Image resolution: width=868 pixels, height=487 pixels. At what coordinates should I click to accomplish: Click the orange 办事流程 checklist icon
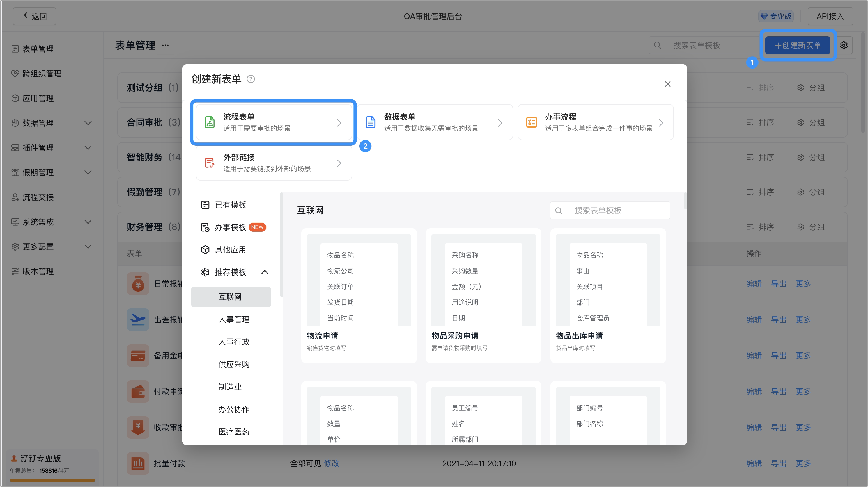click(531, 122)
